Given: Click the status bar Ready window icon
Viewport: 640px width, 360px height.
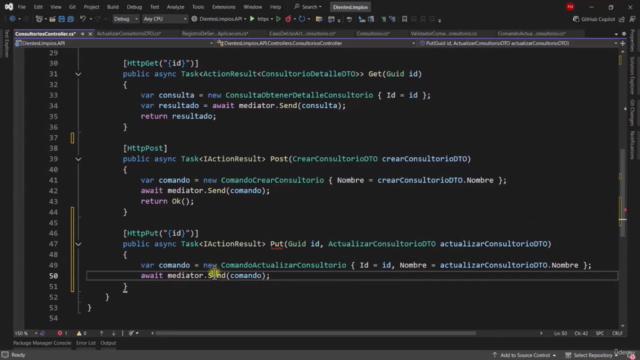Looking at the screenshot, I should point(5,355).
